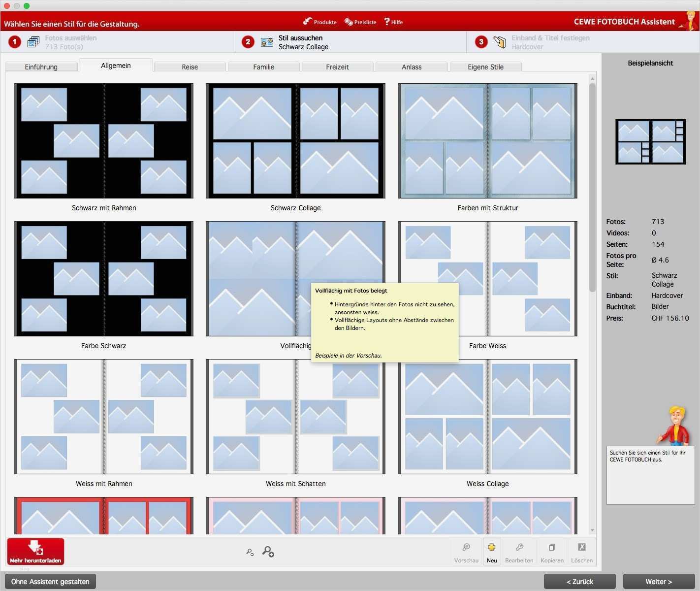The image size is (700, 591).
Task: Click the Farbe Schwarz caption
Action: [104, 346]
